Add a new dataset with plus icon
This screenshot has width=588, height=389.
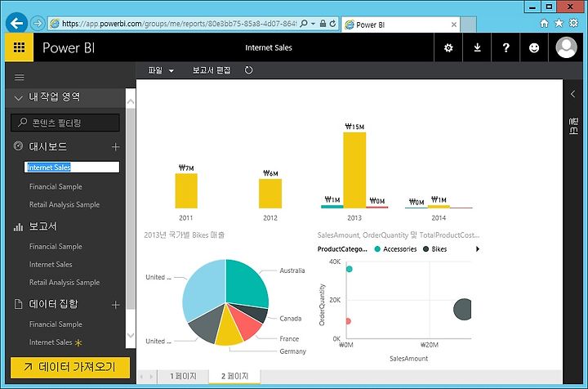tap(115, 305)
